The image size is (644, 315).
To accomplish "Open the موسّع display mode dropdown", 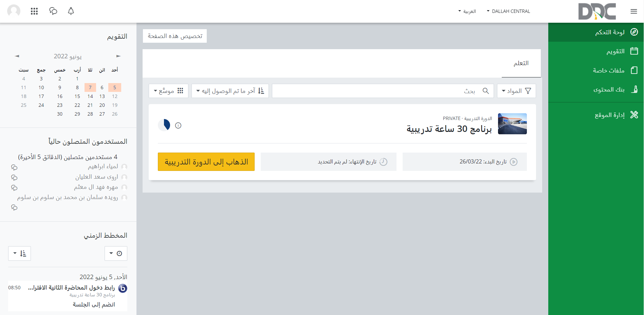I will (168, 91).
